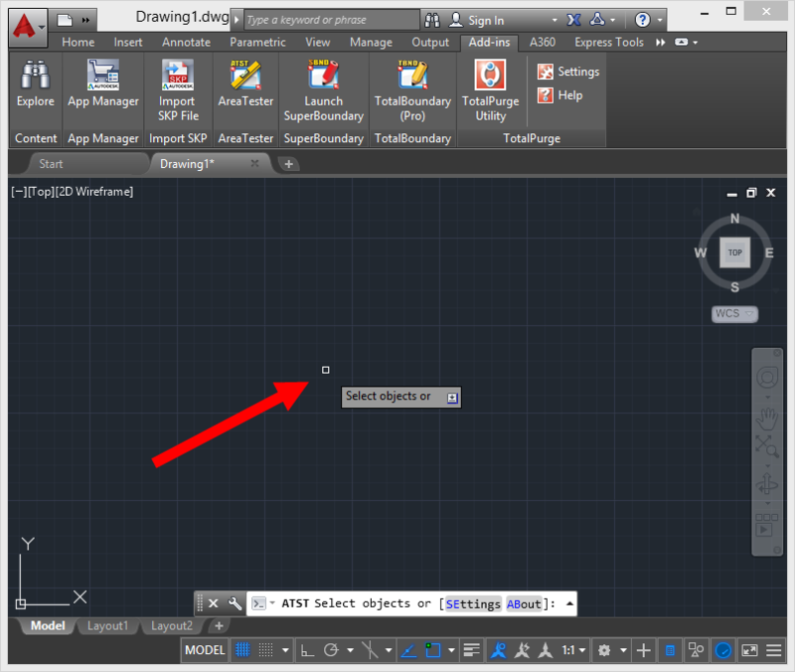The width and height of the screenshot is (795, 672).
Task: Click Launch SuperBoundary in the ribbon
Action: 323,89
